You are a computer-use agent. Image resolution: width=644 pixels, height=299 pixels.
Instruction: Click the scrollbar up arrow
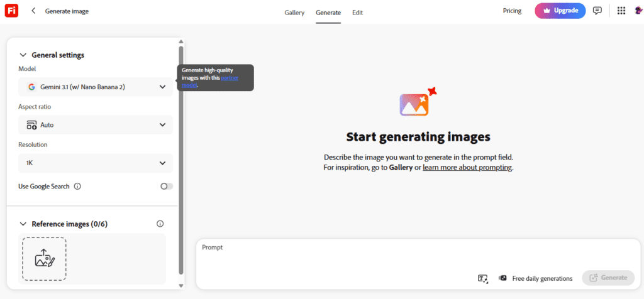(180, 41)
